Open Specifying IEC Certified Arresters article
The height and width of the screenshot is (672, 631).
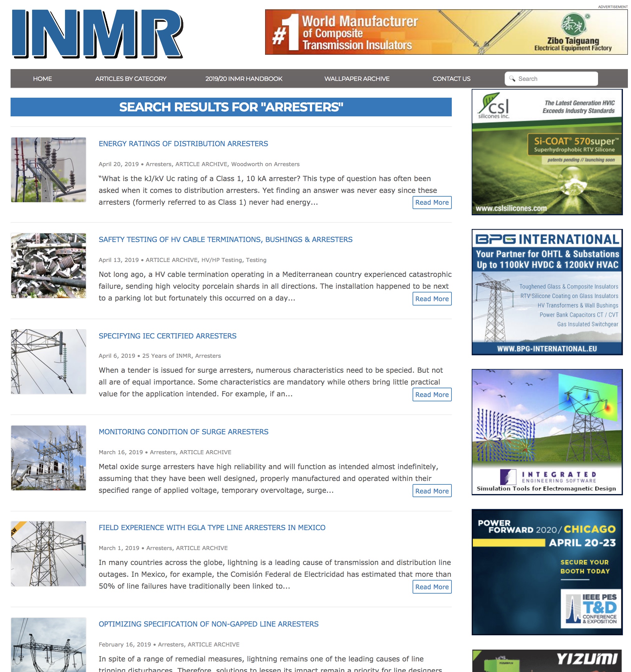(168, 336)
